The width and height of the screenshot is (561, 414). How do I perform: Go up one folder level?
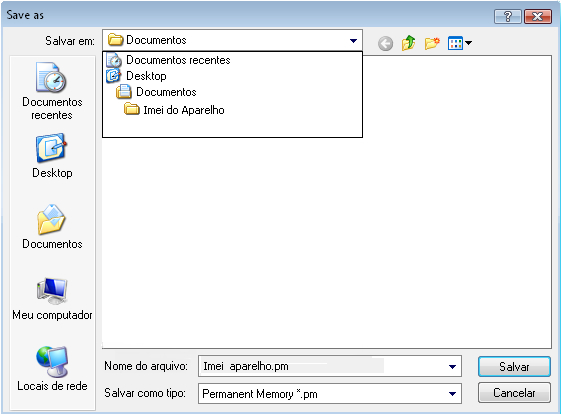pyautogui.click(x=408, y=43)
